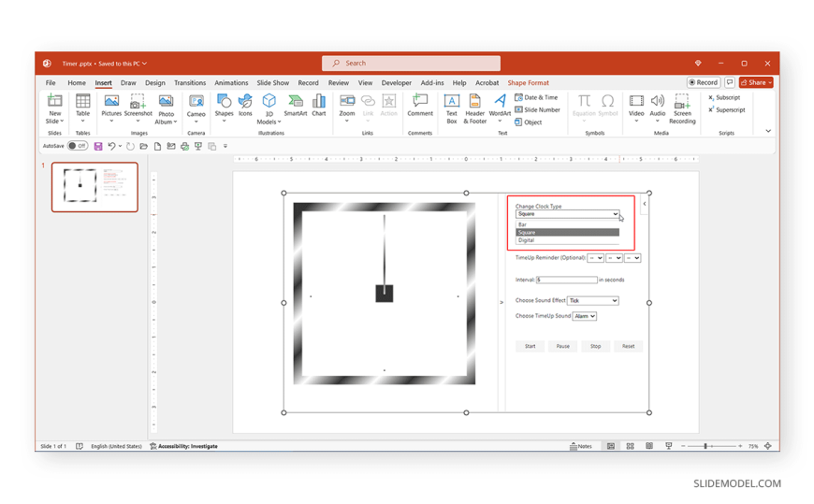This screenshot has width=814, height=504.
Task: Apply Superscript formatting
Action: click(727, 110)
